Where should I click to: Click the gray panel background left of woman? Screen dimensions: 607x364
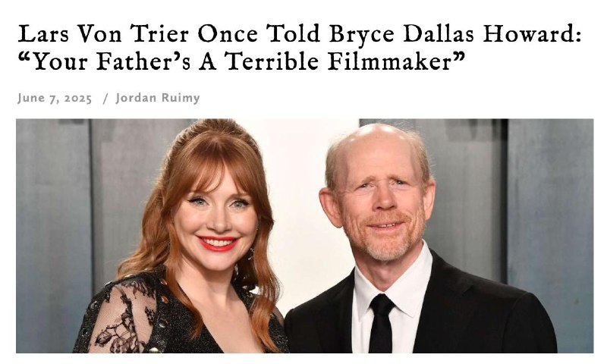53,232
